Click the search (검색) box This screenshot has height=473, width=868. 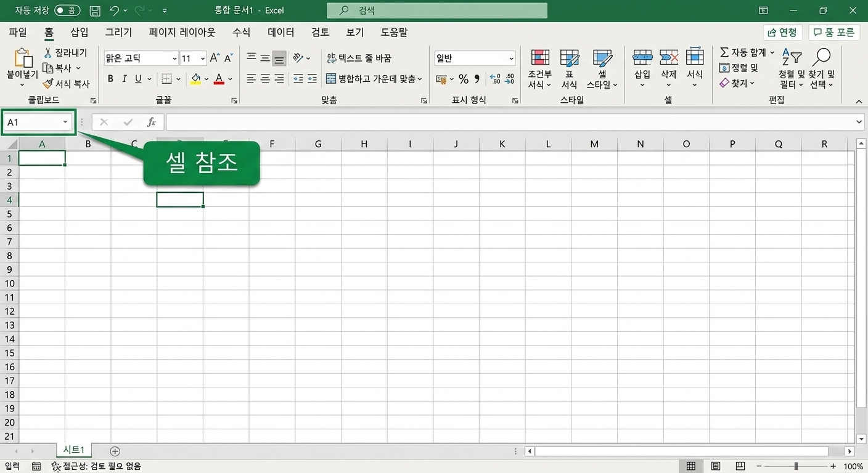click(x=436, y=10)
